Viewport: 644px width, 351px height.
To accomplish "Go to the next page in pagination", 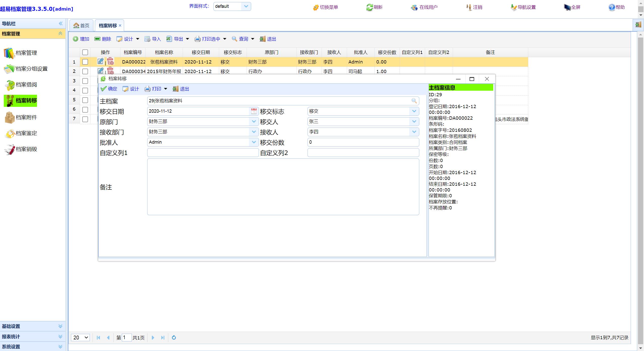I will coord(153,337).
